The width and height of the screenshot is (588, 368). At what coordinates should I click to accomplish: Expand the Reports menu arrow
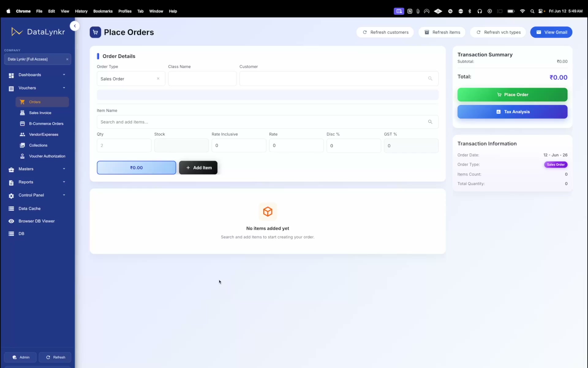(64, 182)
